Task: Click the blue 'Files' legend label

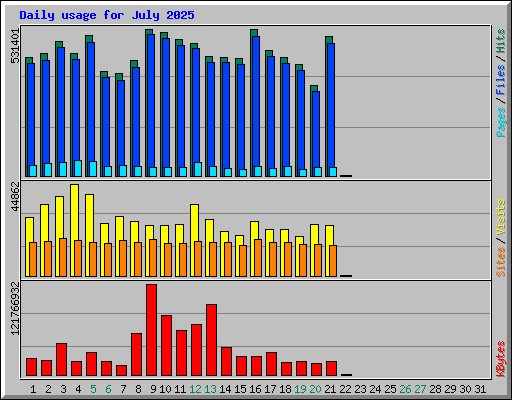Action: tap(501, 80)
